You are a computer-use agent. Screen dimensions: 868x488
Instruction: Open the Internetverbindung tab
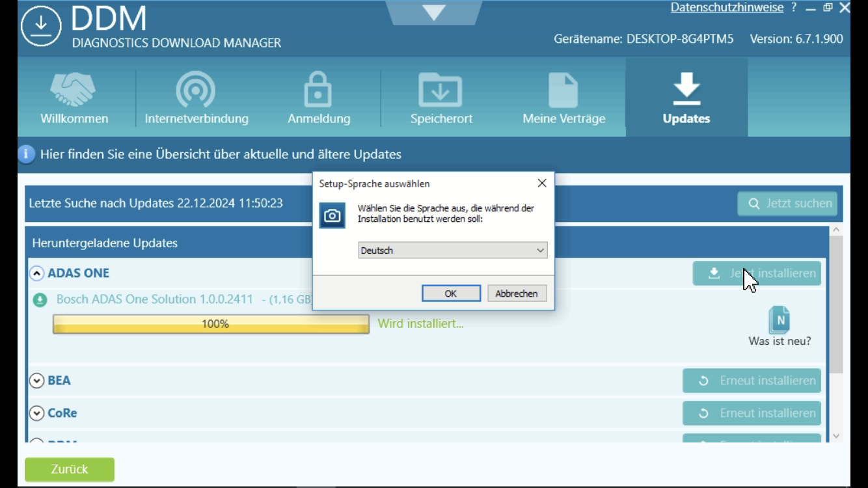point(197,98)
